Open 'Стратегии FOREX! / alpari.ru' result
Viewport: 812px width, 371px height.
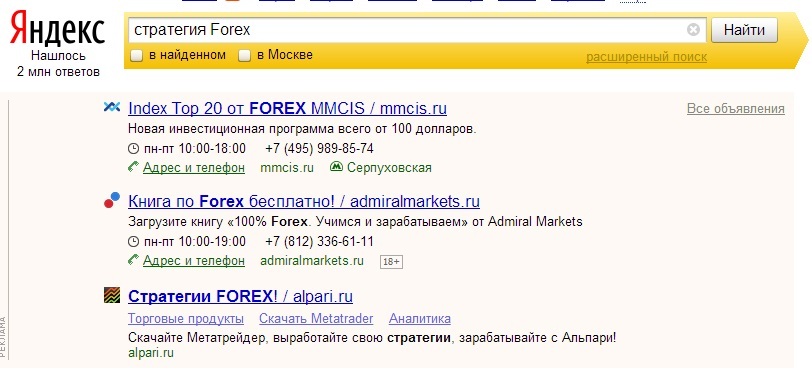240,296
